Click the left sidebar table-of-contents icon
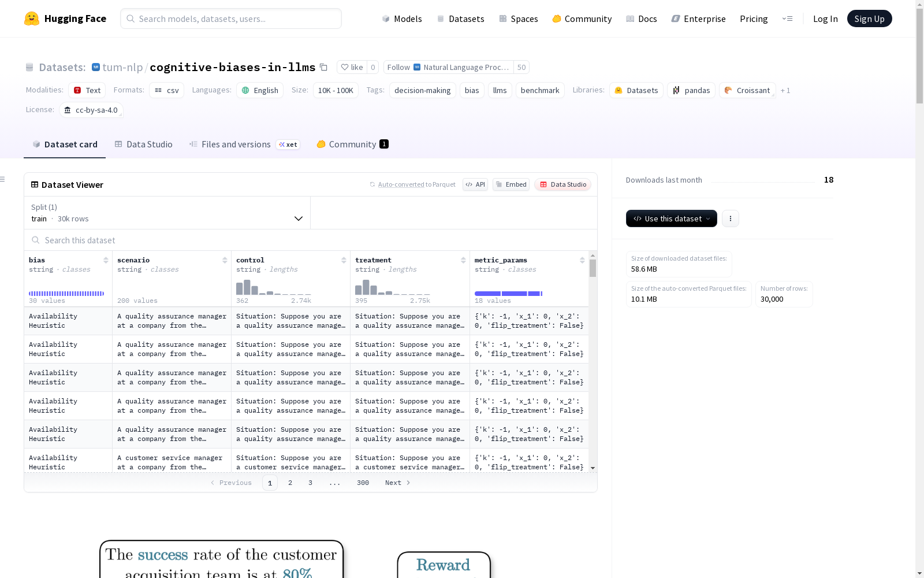This screenshot has width=924, height=578. click(x=2, y=179)
